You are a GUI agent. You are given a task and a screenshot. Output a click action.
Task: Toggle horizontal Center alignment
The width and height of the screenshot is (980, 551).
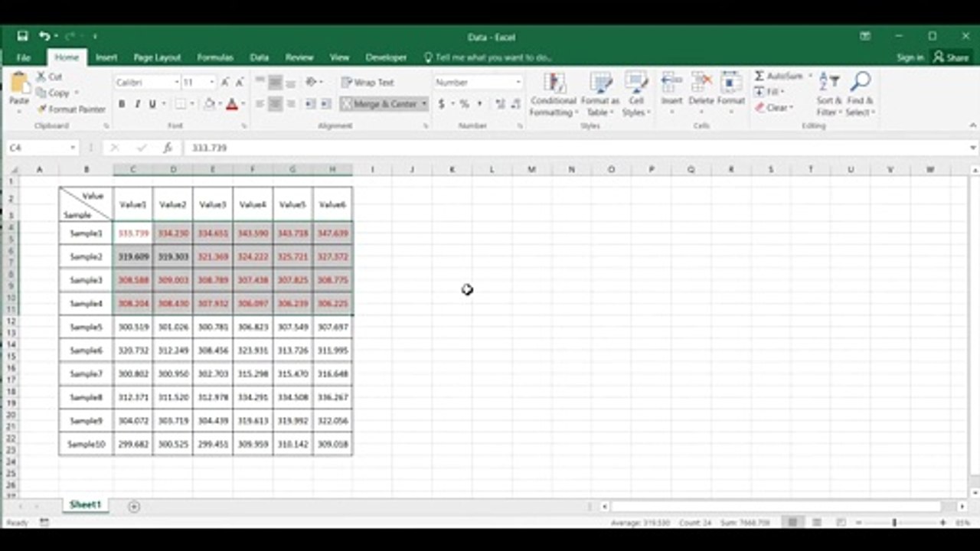pyautogui.click(x=275, y=103)
